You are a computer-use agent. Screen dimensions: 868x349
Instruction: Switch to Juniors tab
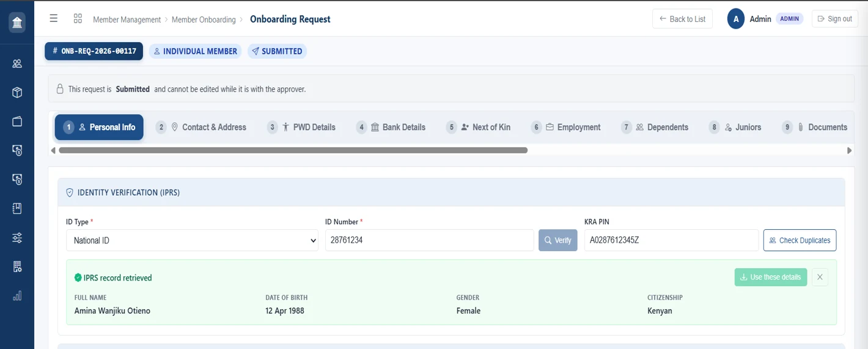click(735, 127)
